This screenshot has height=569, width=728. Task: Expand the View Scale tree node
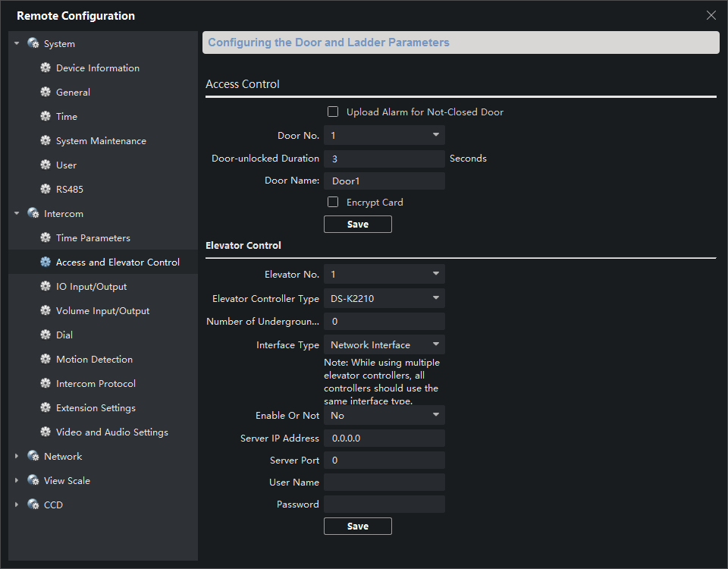click(x=17, y=481)
